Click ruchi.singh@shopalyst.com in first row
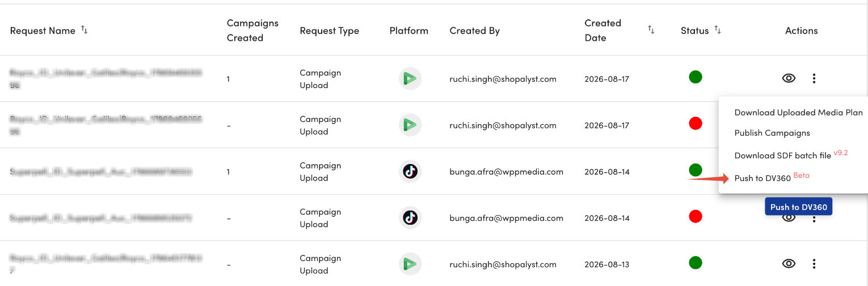 503,79
